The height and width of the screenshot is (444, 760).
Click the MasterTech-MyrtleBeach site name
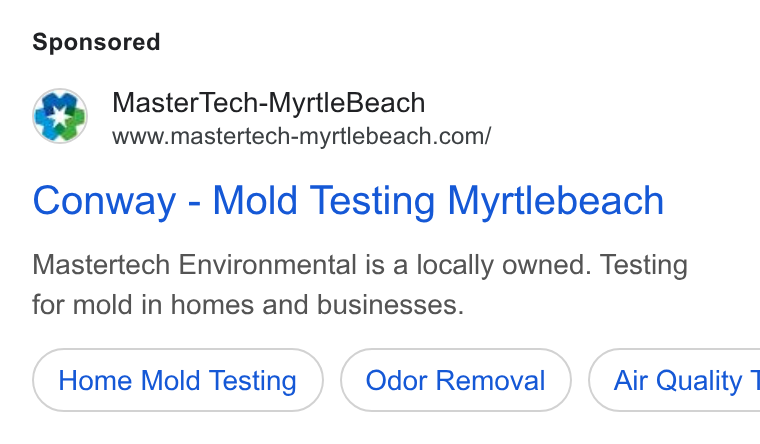coord(269,103)
